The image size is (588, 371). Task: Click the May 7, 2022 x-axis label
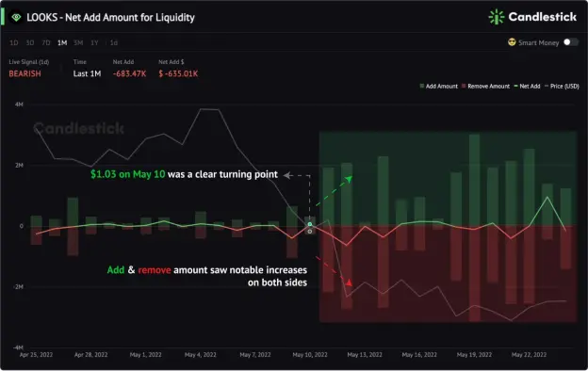click(x=255, y=354)
